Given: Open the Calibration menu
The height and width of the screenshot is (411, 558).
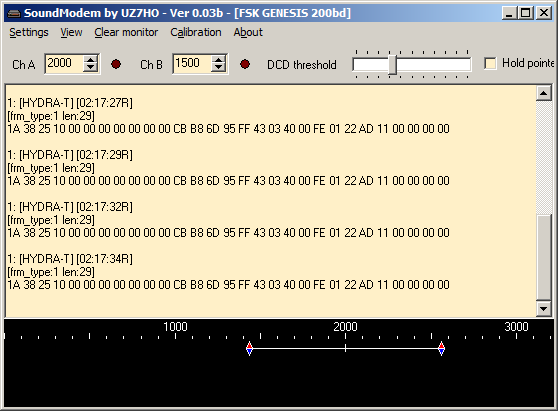Looking at the screenshot, I should tap(196, 32).
